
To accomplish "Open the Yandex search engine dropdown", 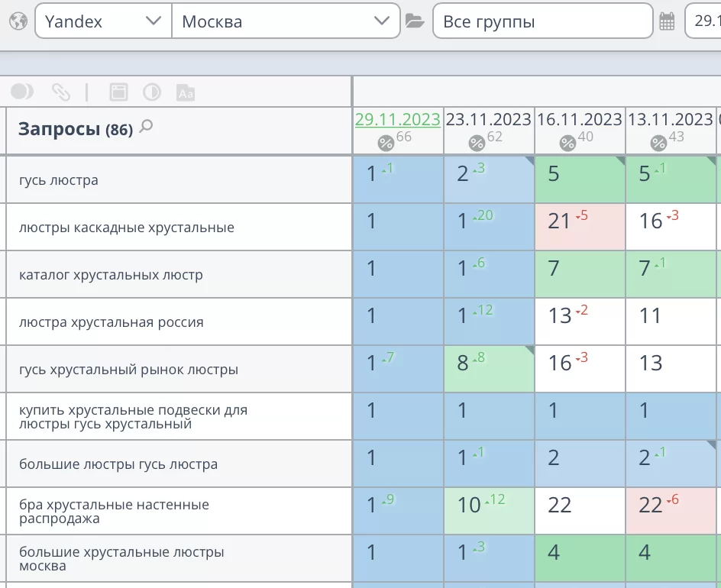I will [103, 21].
